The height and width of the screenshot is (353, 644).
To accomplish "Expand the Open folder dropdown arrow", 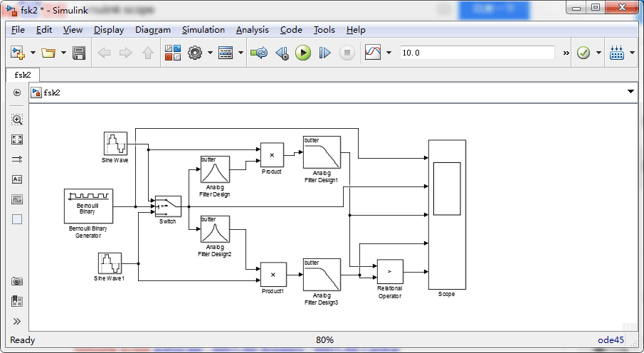I will pyautogui.click(x=63, y=53).
